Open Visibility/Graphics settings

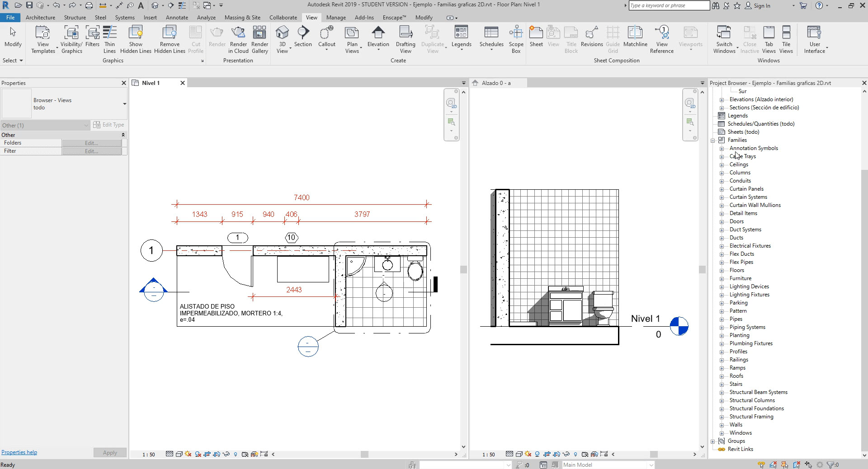pyautogui.click(x=71, y=40)
